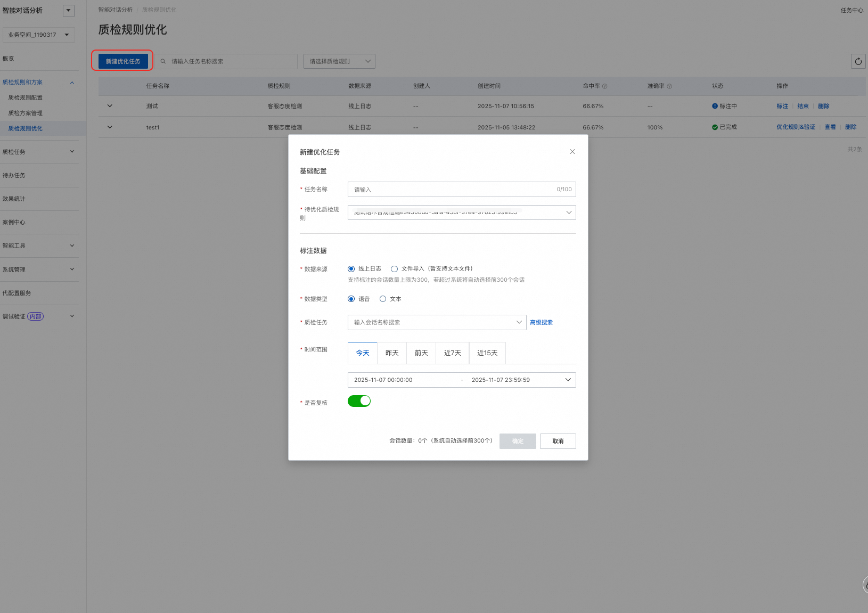Click the 准确率 help question icon
Image resolution: width=868 pixels, height=613 pixels.
[x=669, y=86]
